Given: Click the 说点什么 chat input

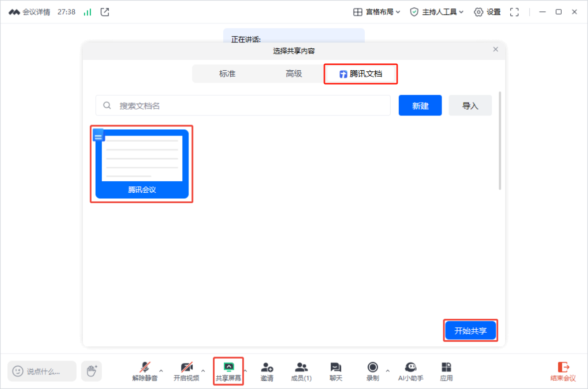Looking at the screenshot, I should 42,371.
